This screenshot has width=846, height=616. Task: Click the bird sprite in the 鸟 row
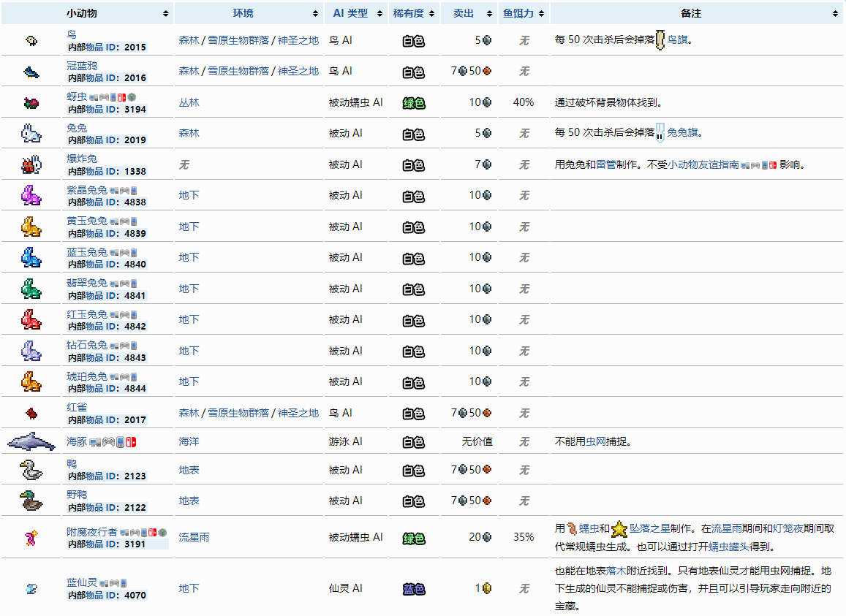coord(31,41)
